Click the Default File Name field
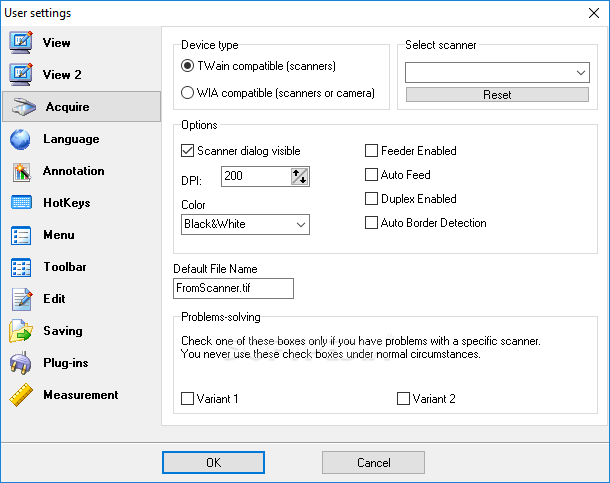The height and width of the screenshot is (483, 610). click(x=233, y=289)
